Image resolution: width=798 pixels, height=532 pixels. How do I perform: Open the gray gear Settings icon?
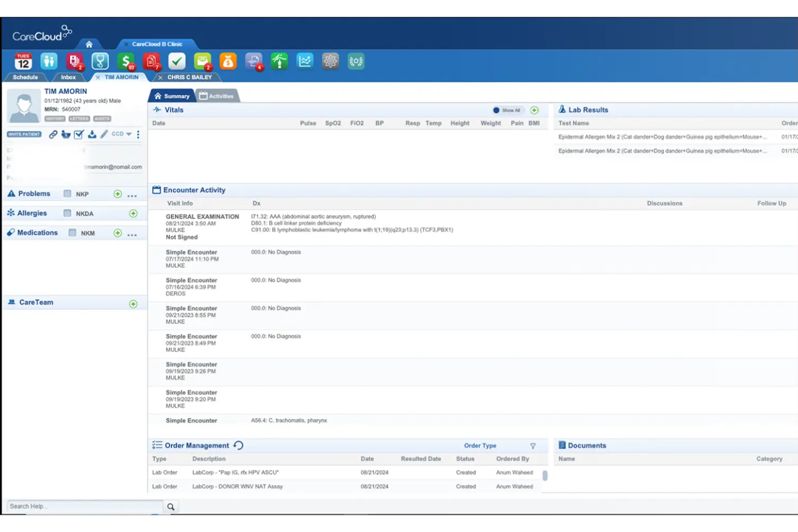pyautogui.click(x=331, y=61)
